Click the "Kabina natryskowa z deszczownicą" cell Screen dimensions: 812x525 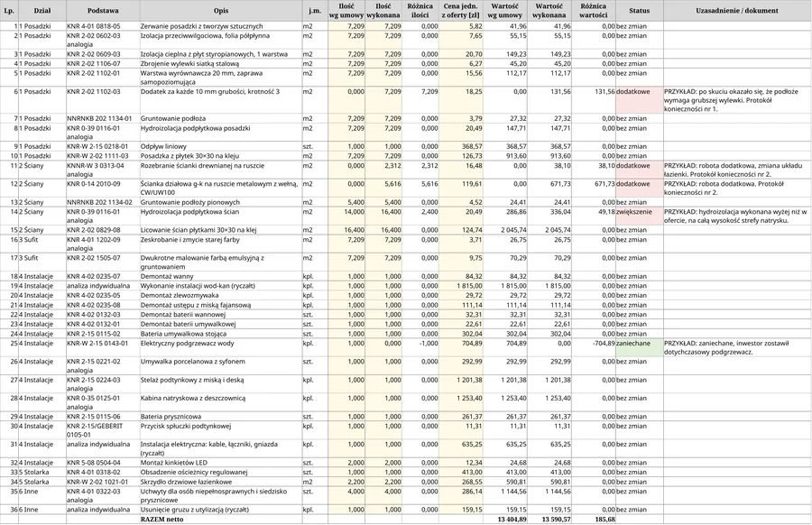point(221,402)
